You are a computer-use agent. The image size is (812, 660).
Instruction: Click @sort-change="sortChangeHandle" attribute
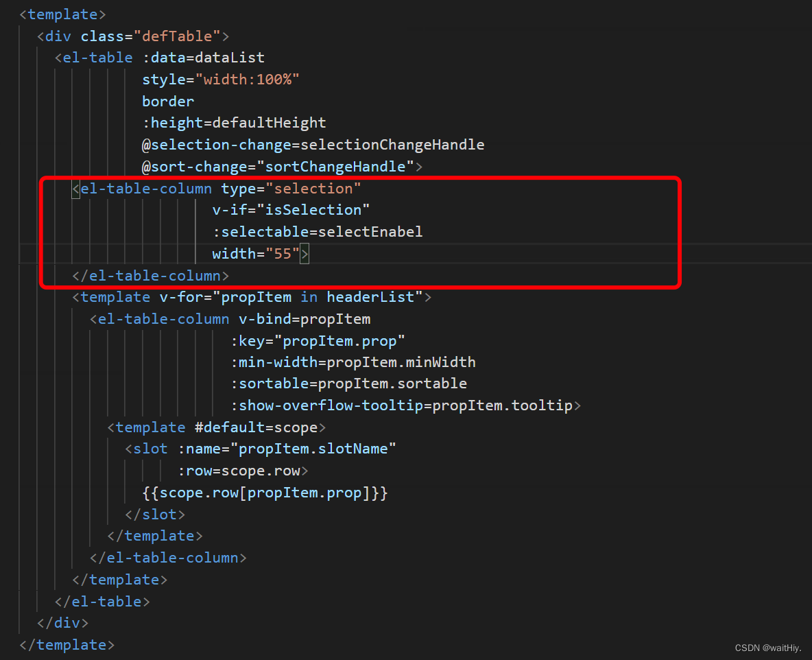coord(278,166)
